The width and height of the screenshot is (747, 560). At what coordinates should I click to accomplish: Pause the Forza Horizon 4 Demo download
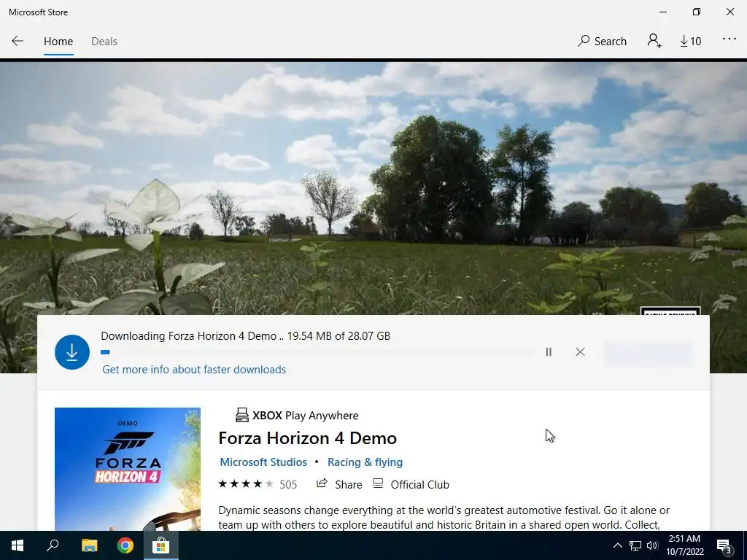click(549, 352)
